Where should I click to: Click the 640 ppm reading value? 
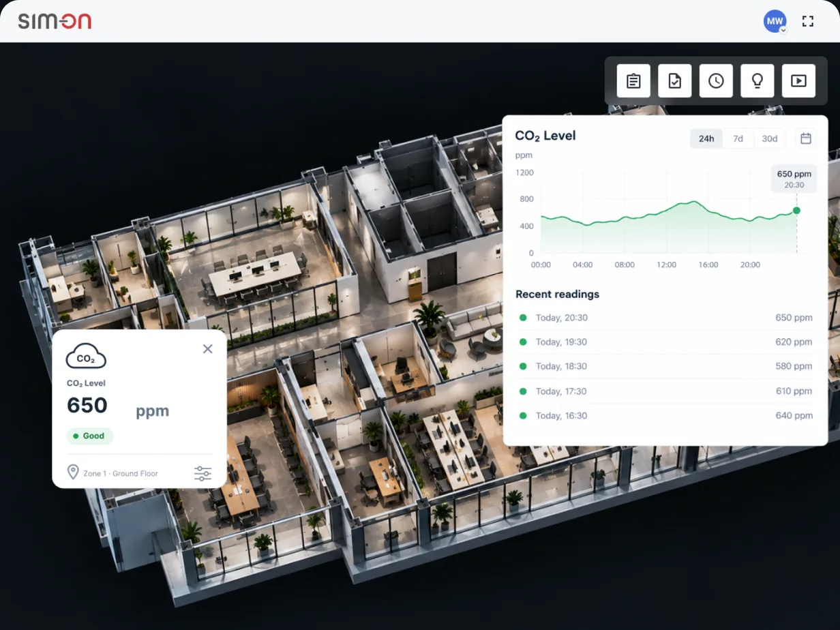tap(794, 416)
